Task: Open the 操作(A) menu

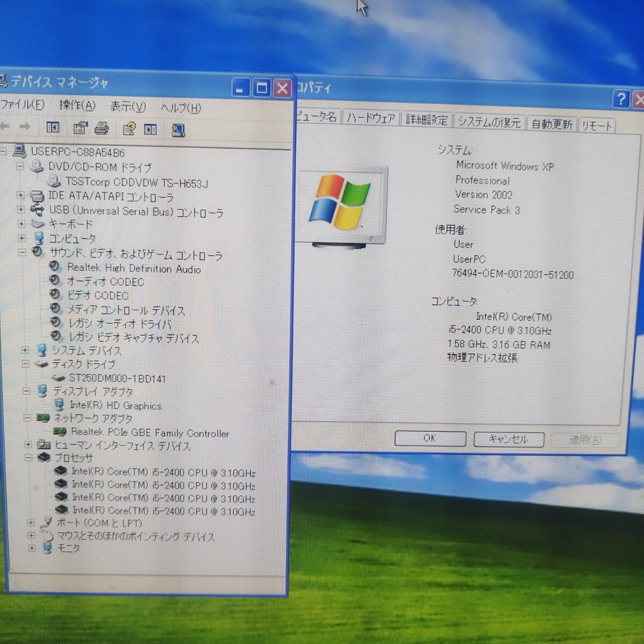Action: coord(77,106)
